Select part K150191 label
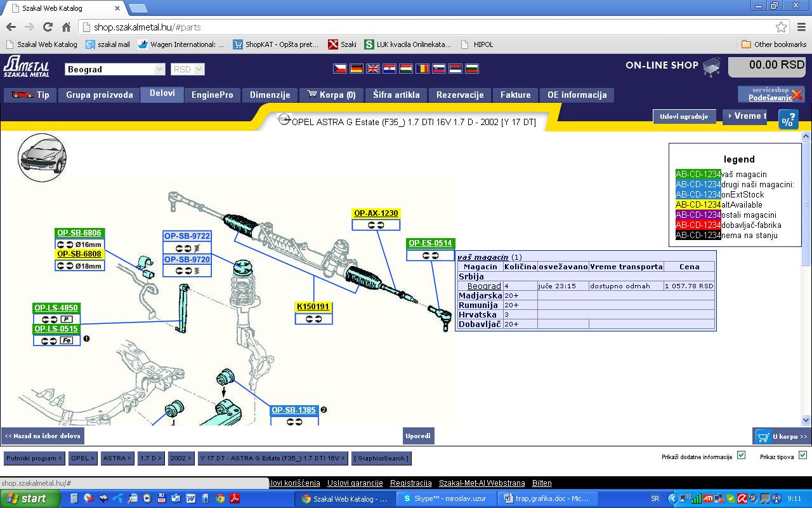 [313, 307]
